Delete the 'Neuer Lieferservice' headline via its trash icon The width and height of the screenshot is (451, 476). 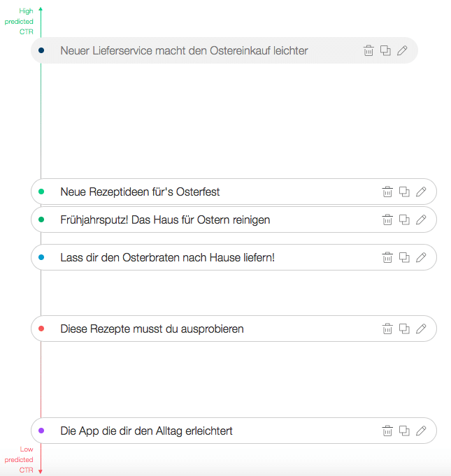(368, 50)
